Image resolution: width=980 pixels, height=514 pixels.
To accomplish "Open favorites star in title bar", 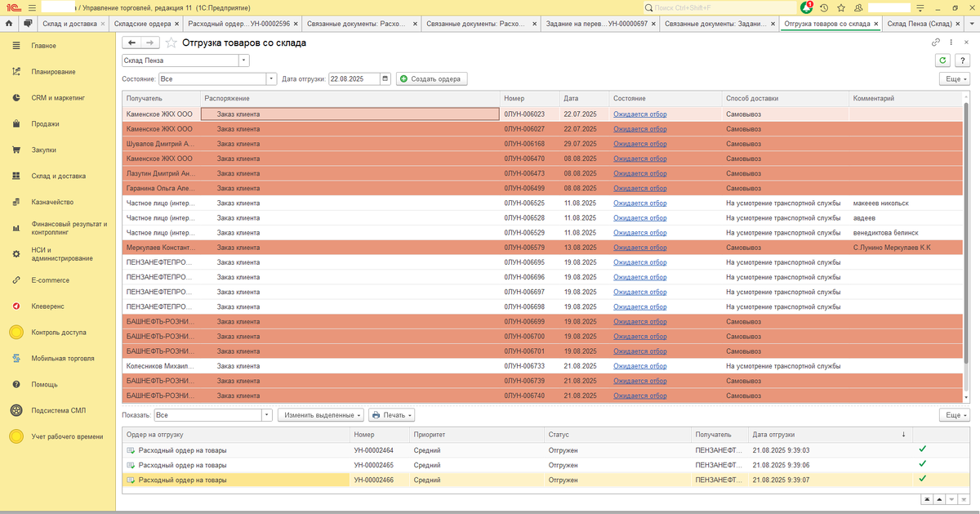I will coord(840,7).
